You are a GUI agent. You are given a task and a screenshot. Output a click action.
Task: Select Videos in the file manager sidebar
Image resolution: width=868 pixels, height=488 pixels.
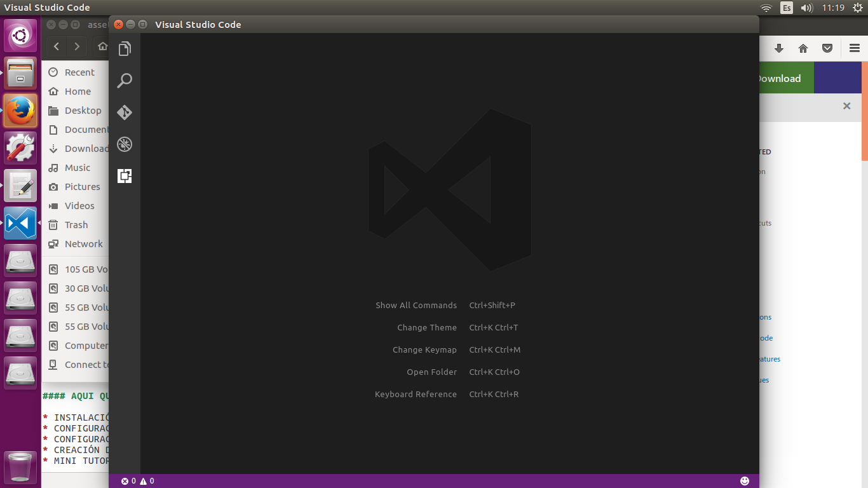tap(75, 206)
